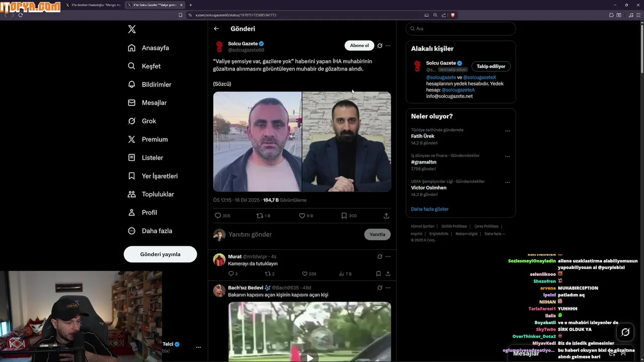Click reply icon with 305 comments
Image resolution: width=644 pixels, height=362 pixels.
[x=218, y=216]
